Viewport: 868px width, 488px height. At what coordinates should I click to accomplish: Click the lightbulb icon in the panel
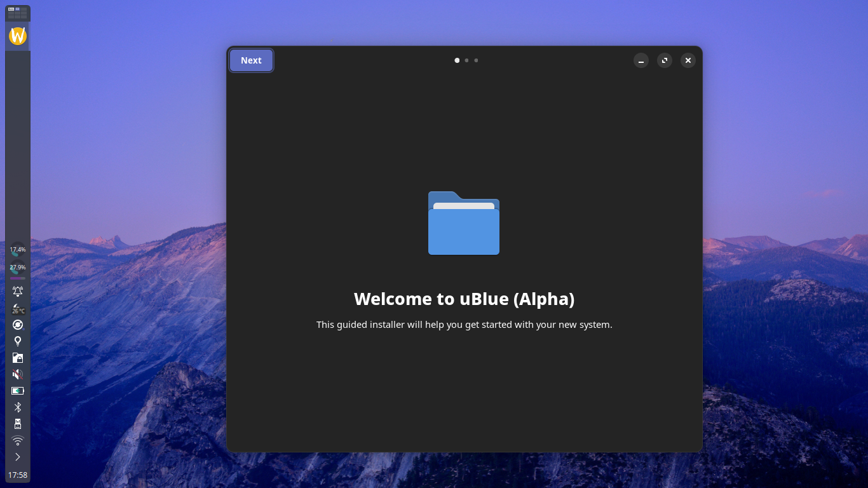click(x=18, y=341)
